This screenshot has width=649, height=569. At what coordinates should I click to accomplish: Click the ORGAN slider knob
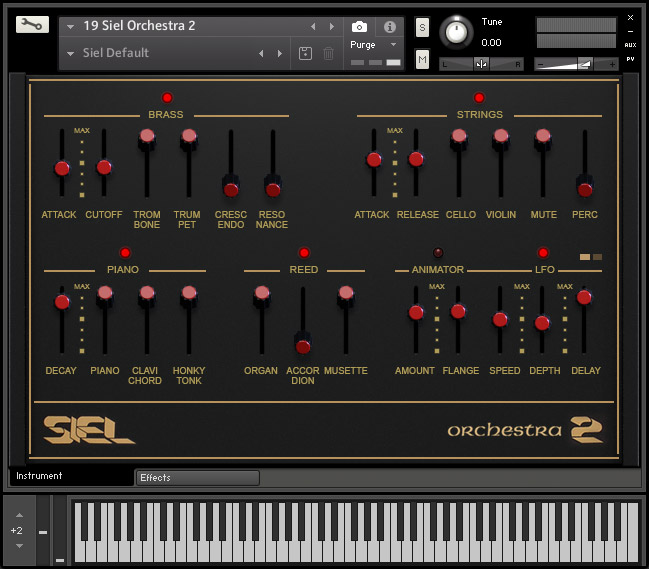262,293
